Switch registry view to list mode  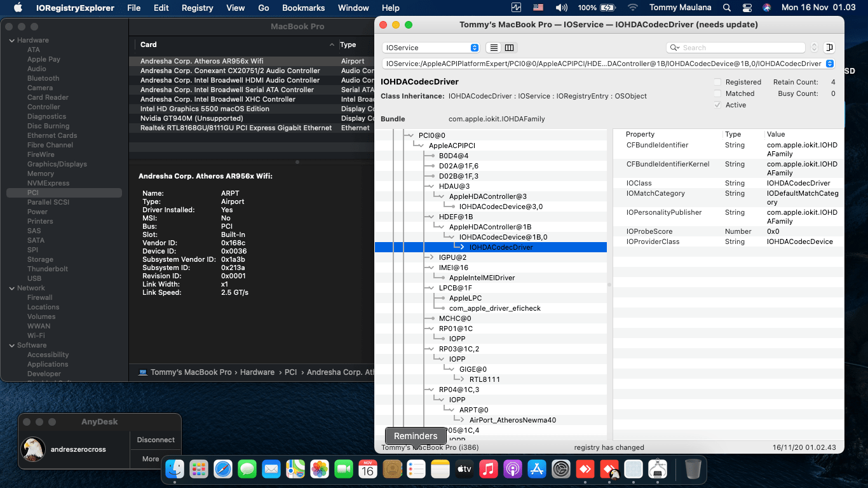tap(494, 48)
